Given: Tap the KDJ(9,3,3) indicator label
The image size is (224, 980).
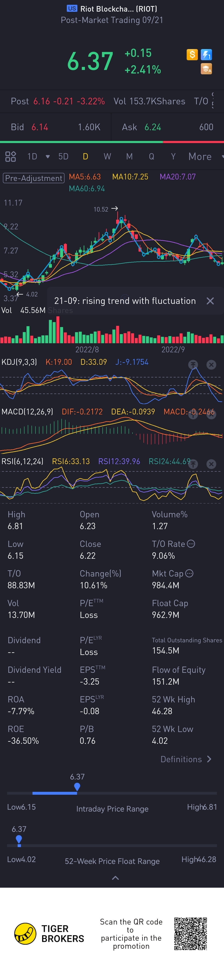Looking at the screenshot, I should click(19, 362).
